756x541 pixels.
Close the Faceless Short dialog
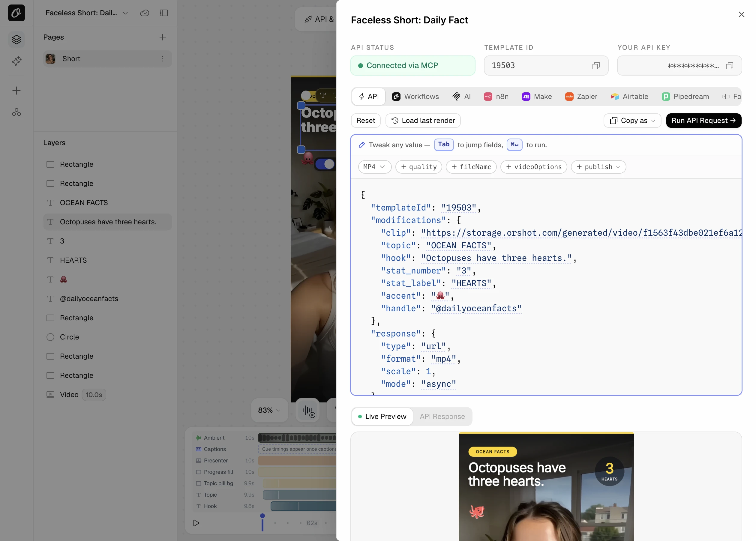pyautogui.click(x=741, y=14)
